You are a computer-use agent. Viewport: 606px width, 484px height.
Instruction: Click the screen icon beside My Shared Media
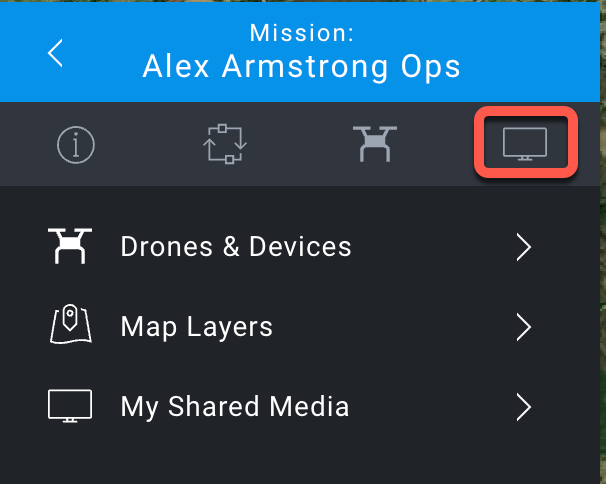pyautogui.click(x=70, y=406)
